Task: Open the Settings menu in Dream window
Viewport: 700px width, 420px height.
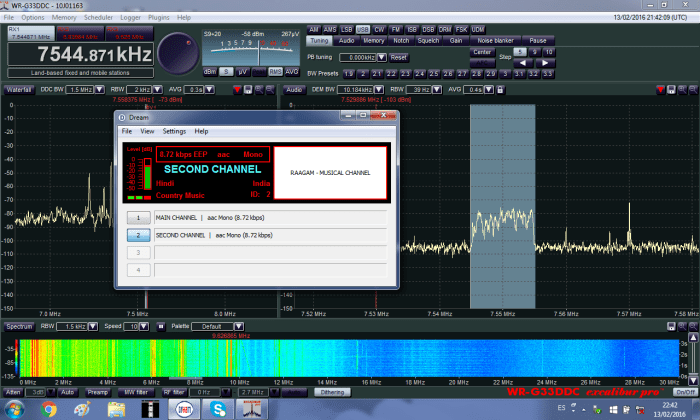Action: click(174, 131)
